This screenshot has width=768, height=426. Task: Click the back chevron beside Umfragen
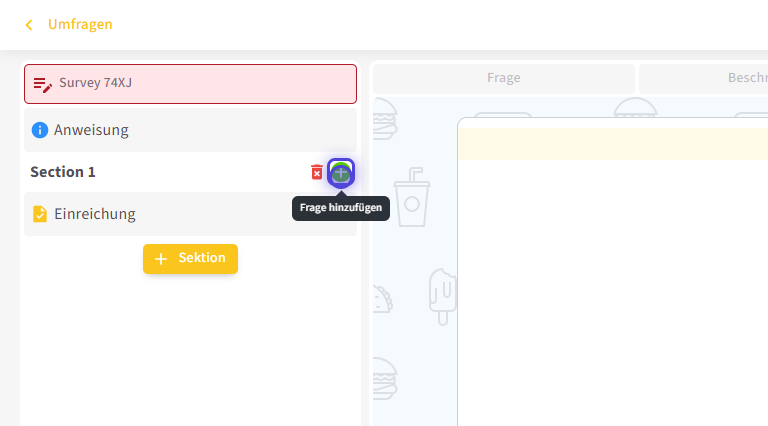tap(29, 25)
